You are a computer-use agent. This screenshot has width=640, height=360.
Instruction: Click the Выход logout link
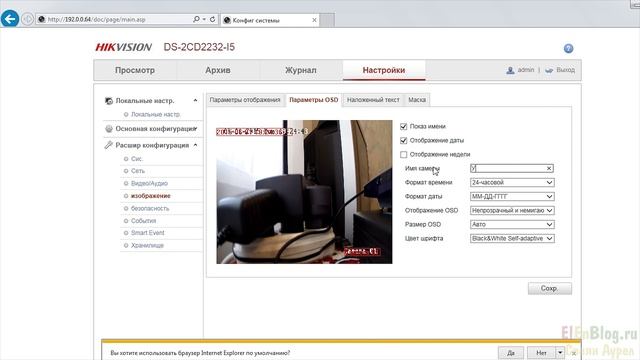[x=565, y=70]
